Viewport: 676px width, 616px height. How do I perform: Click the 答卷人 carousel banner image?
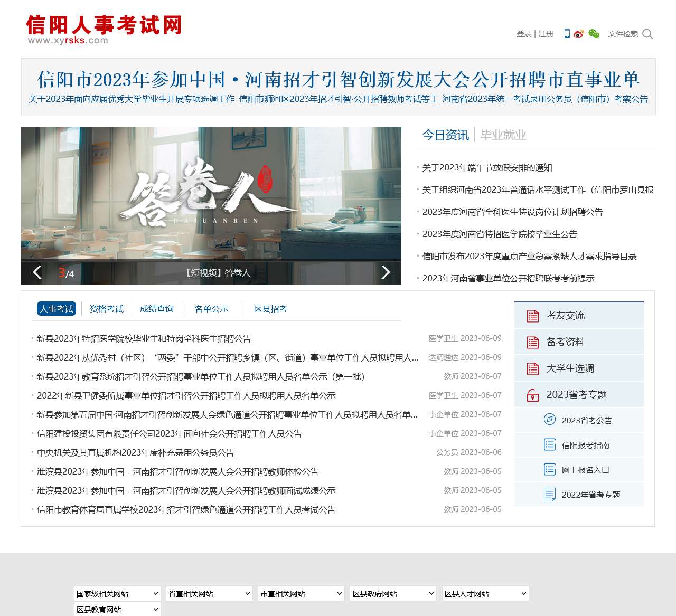(211, 194)
